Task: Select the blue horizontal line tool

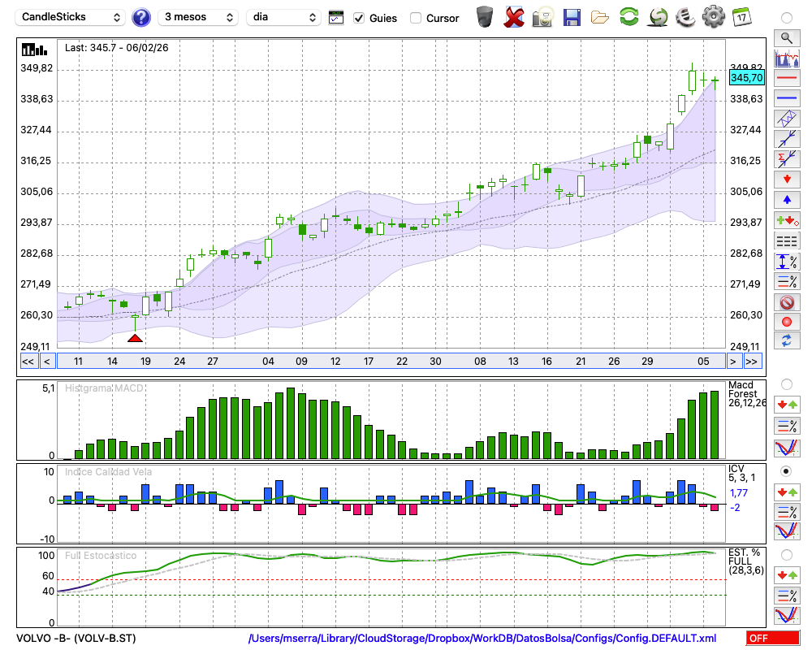Action: click(x=786, y=98)
